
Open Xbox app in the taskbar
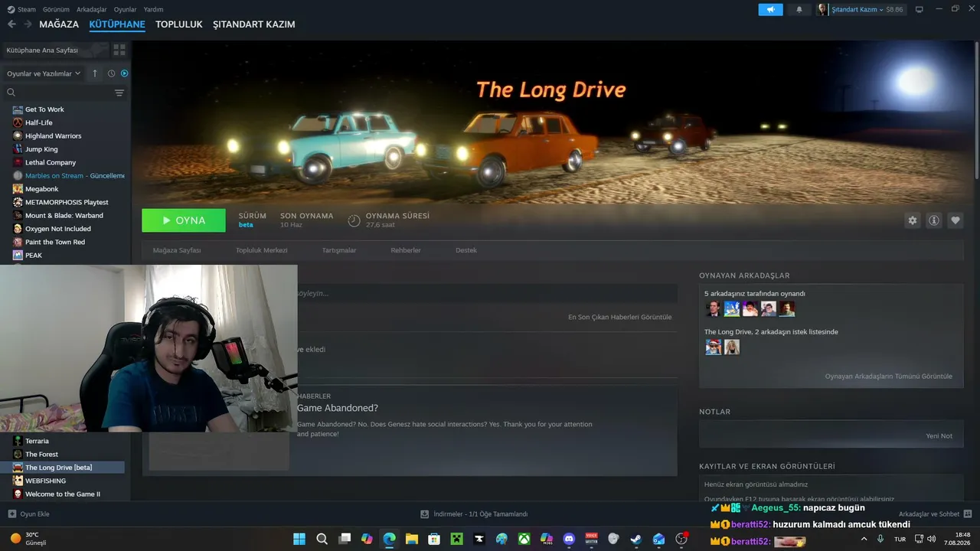[x=524, y=539]
